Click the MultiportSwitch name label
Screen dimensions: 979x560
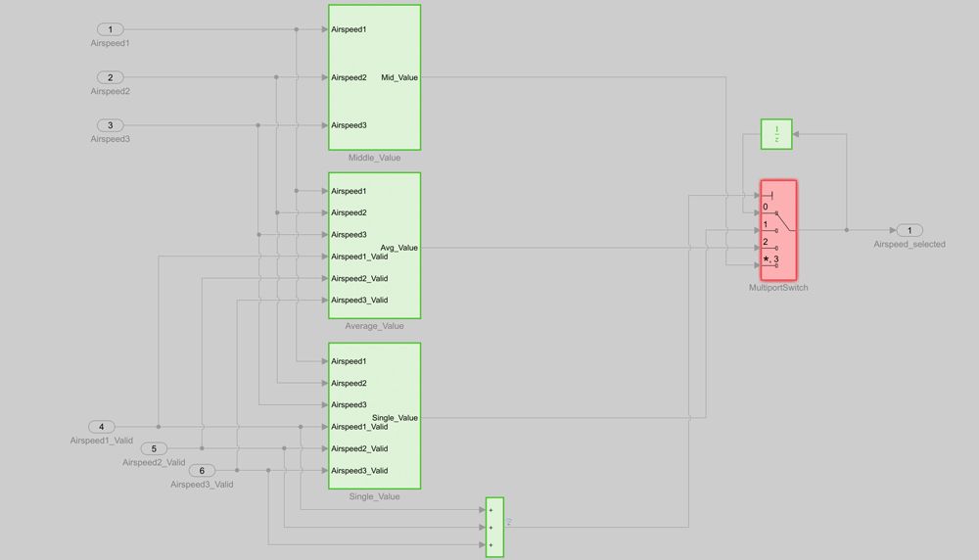pyautogui.click(x=778, y=288)
